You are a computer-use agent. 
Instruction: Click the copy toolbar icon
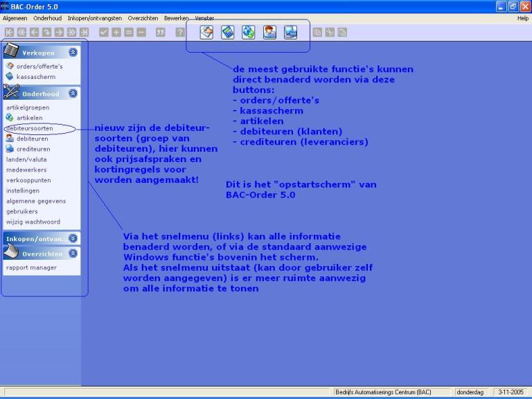(317, 33)
